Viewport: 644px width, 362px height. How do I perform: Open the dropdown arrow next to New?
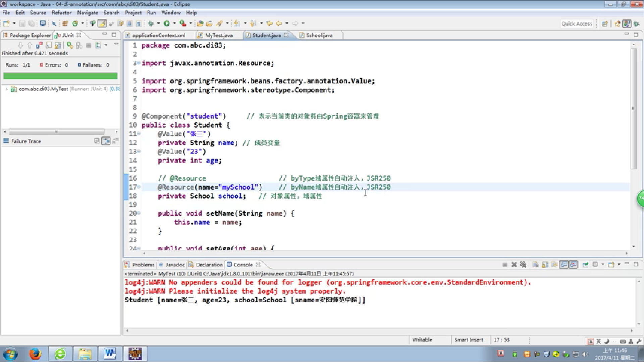(14, 23)
